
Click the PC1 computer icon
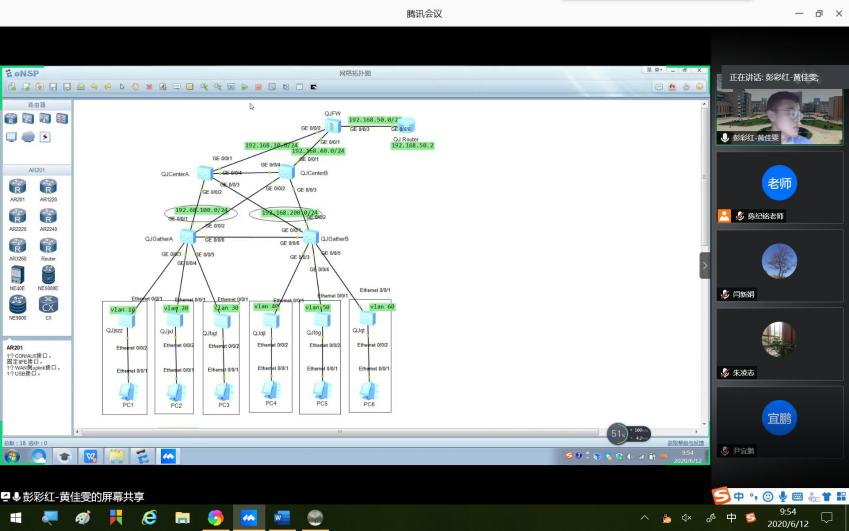127,390
